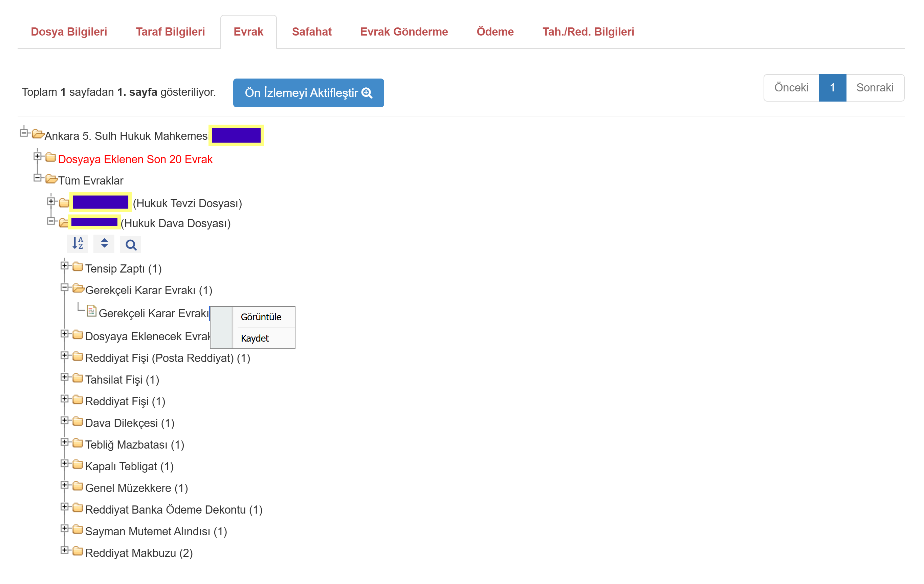This screenshot has height=584, width=924.
Task: Expand the Tensip Zaptı (1) node
Action: pos(64,266)
